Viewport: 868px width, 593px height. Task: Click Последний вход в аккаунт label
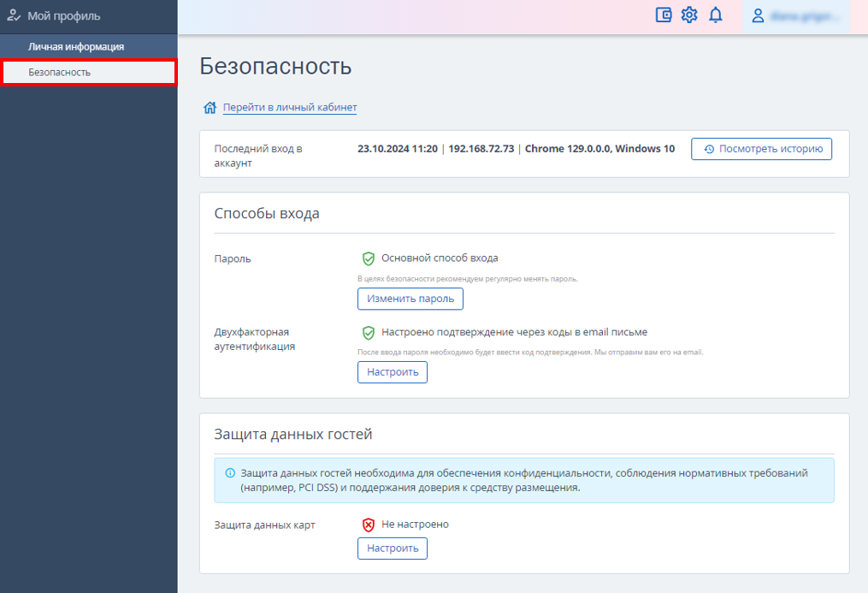(x=258, y=156)
